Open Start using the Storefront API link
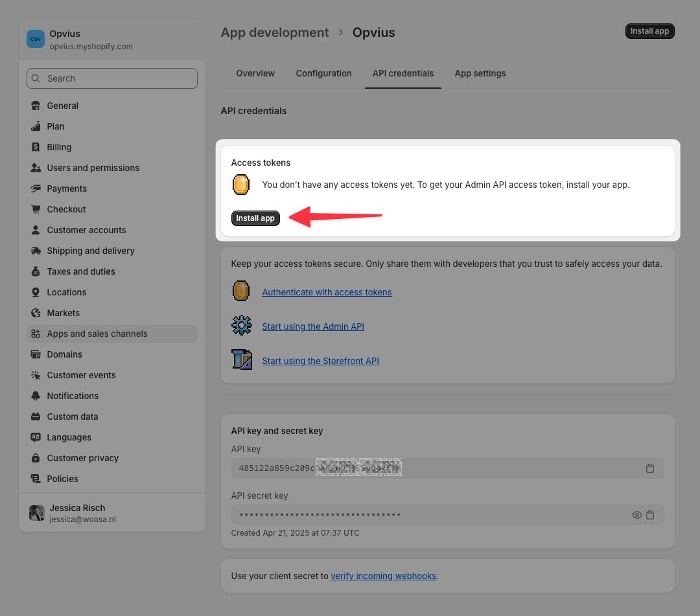Viewport: 700px width, 616px height. [321, 361]
